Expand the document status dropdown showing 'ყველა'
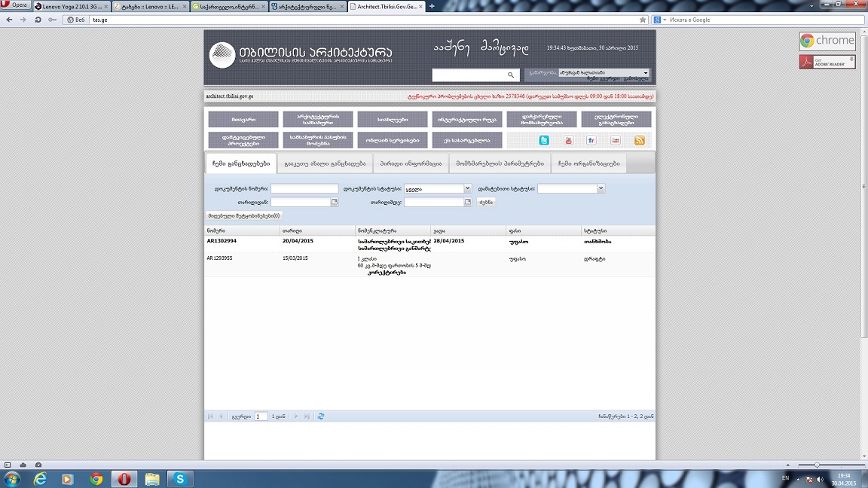The image size is (868, 488). (x=467, y=189)
